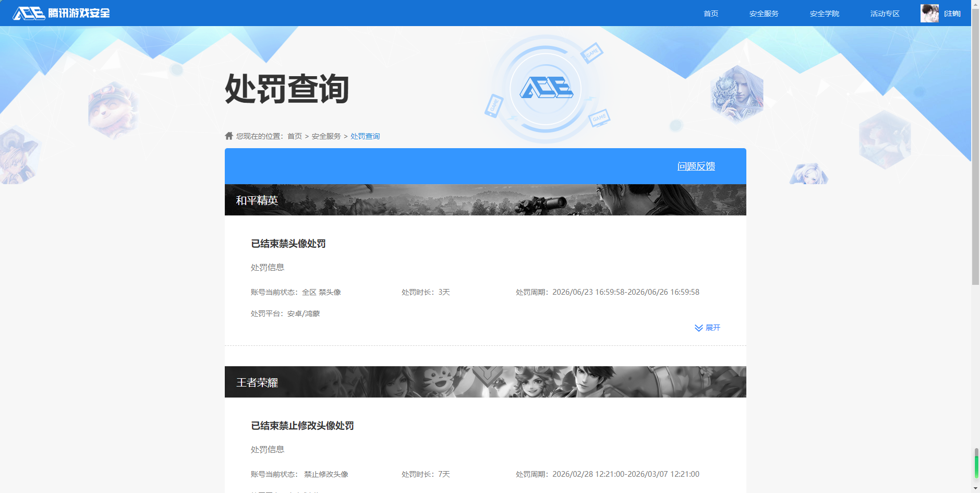Click the 注销 logout link
The width and height of the screenshot is (980, 493).
(x=952, y=14)
